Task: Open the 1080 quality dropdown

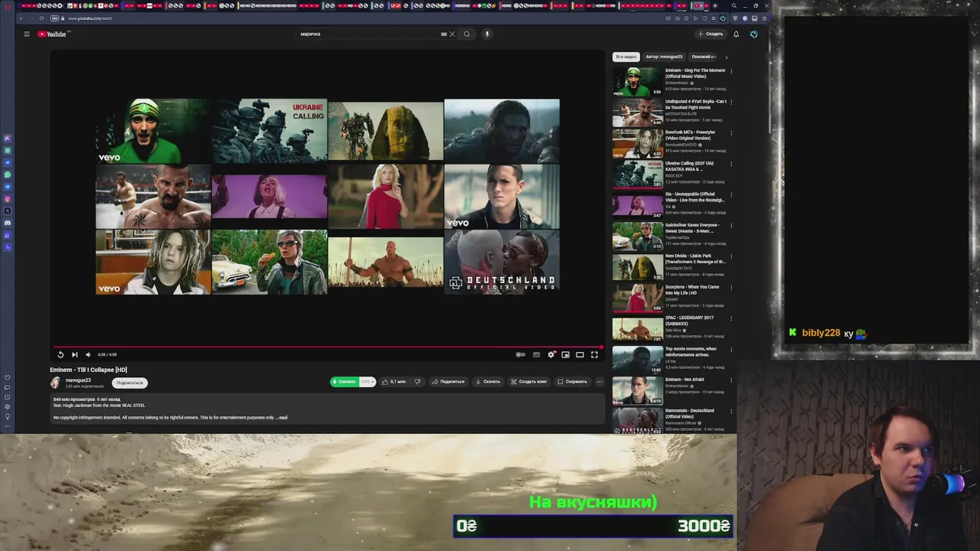Action: coord(367,381)
